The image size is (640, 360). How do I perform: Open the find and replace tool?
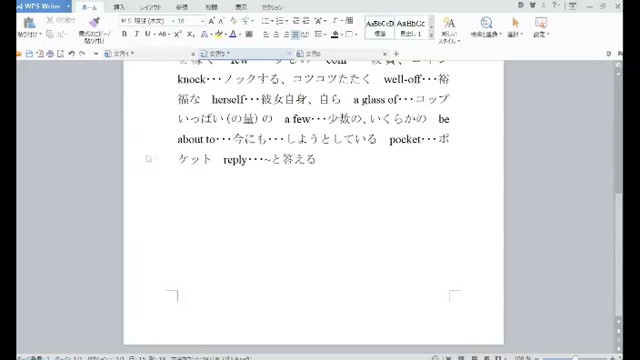tap(486, 27)
